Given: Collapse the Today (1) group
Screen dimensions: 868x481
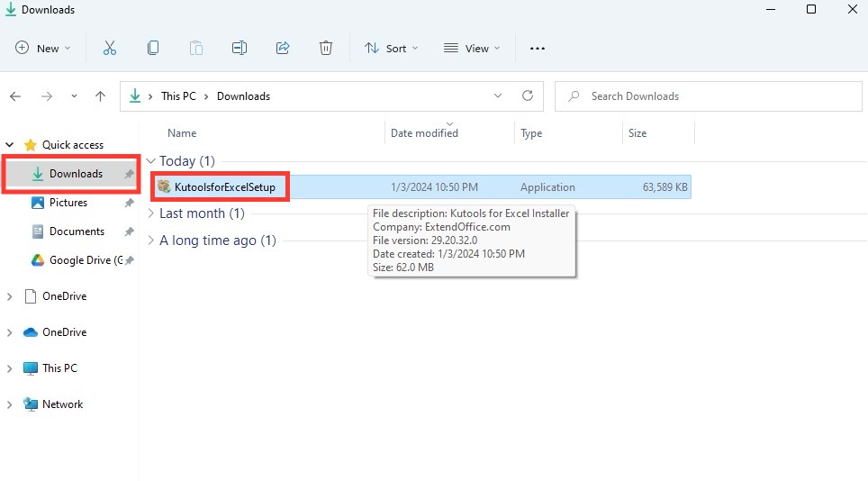Looking at the screenshot, I should click(x=151, y=161).
